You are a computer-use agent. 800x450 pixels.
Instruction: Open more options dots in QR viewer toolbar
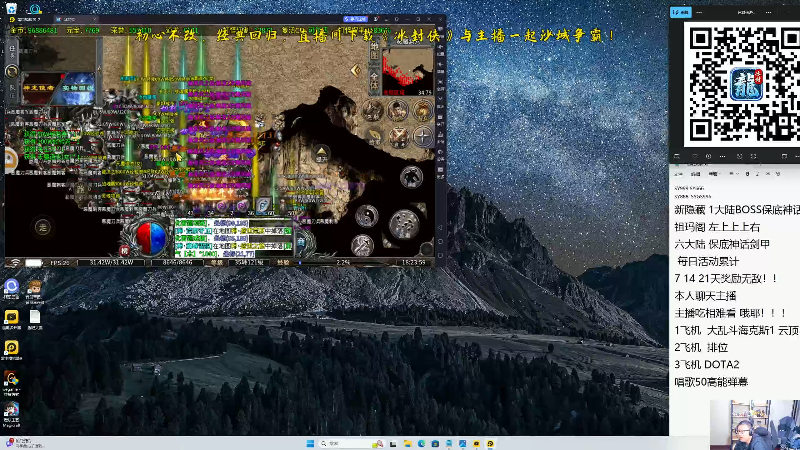pyautogui.click(x=722, y=156)
